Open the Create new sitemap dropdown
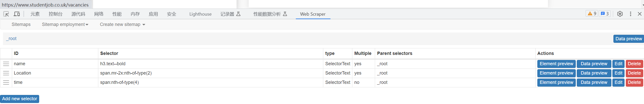Image resolution: width=644 pixels, height=104 pixels. tap(122, 24)
